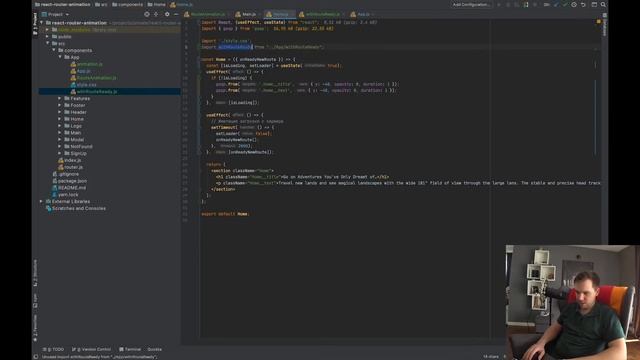Click the yellow inspection warning indicator
The height and width of the screenshot is (360, 640).
click(x=599, y=21)
